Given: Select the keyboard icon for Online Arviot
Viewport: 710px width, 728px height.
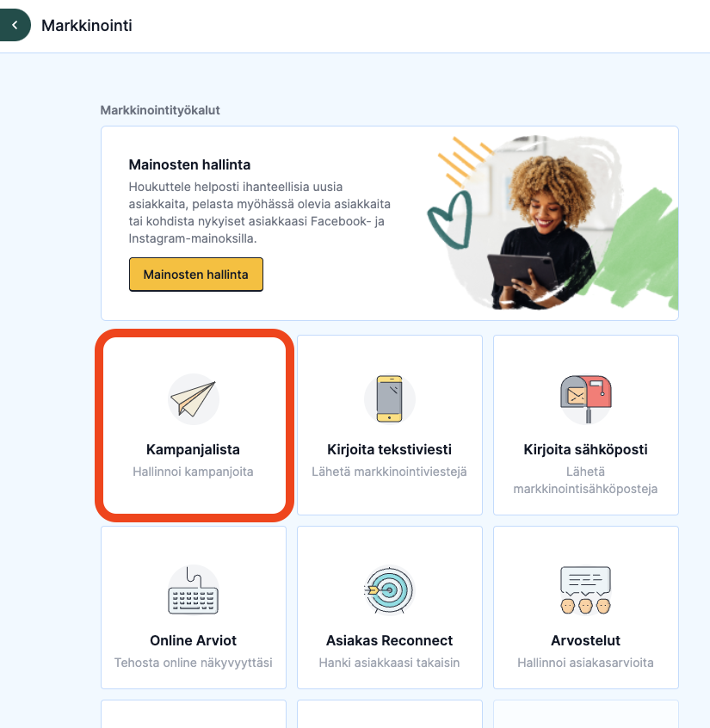Looking at the screenshot, I should click(193, 590).
